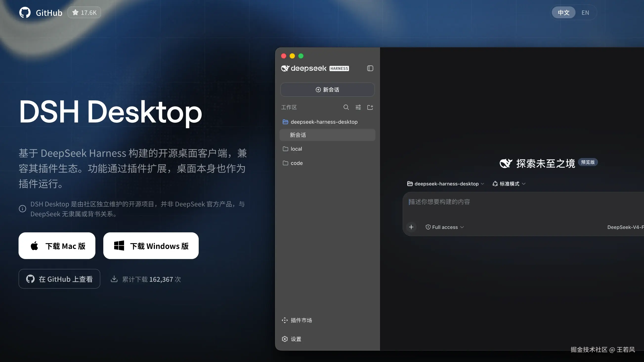Start a new session with 新会话 button

tap(327, 90)
